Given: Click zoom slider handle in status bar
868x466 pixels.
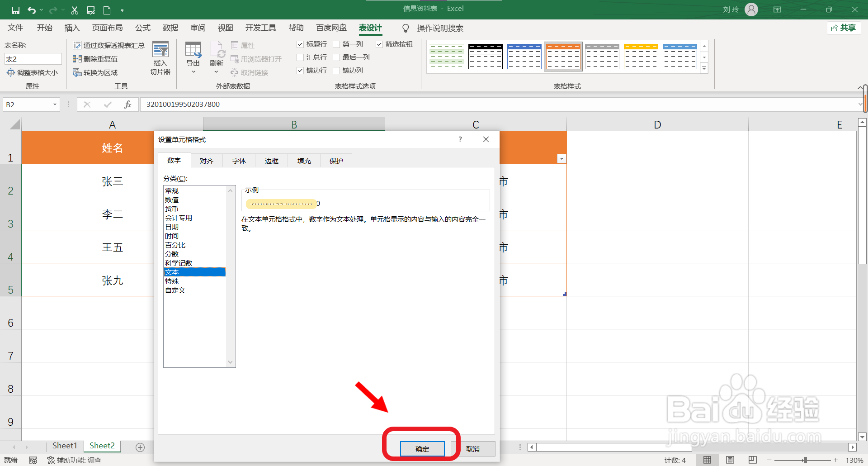Looking at the screenshot, I should 805,460.
